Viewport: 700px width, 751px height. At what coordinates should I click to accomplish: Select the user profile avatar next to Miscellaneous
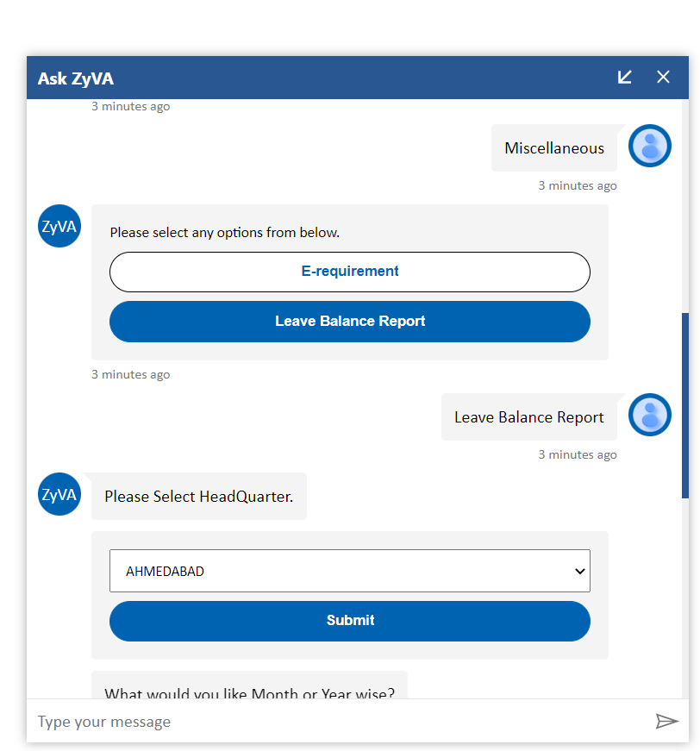[x=649, y=146]
